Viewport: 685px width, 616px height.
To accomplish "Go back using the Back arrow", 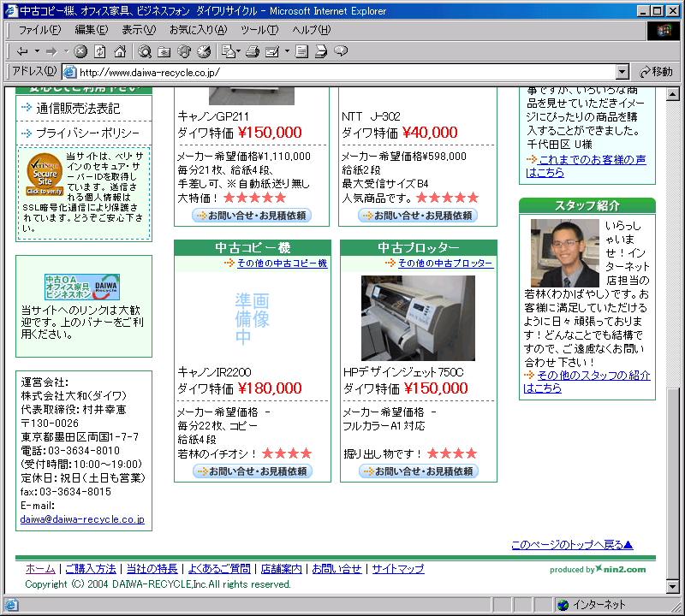I will point(22,51).
